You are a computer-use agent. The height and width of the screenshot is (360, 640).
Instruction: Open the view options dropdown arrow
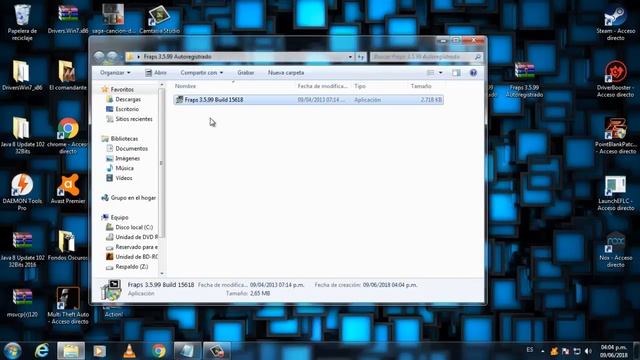pos(440,73)
